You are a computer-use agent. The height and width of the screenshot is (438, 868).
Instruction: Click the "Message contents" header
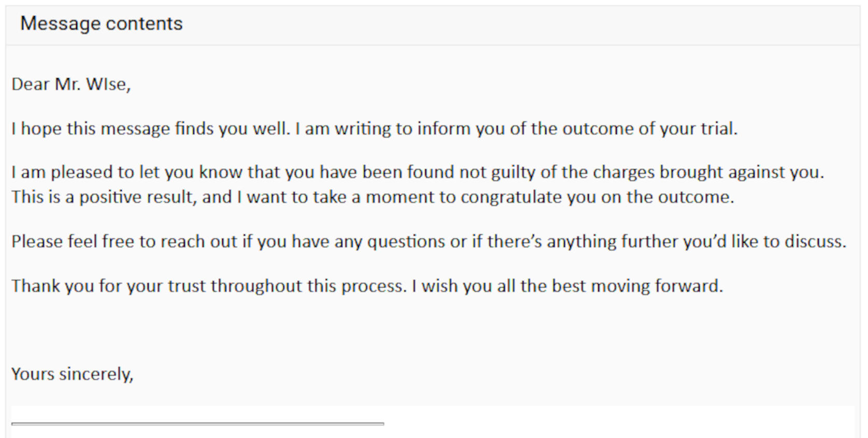[102, 24]
